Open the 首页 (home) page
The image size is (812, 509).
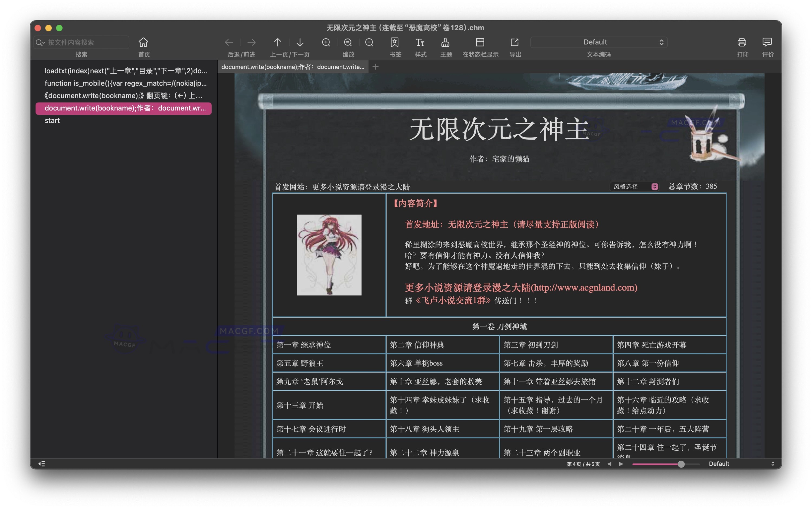[143, 43]
